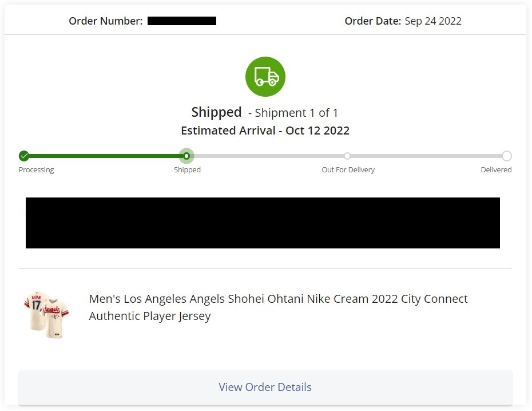Click the Processing checkmark step icon
This screenshot has height=411, width=532.
[24, 156]
